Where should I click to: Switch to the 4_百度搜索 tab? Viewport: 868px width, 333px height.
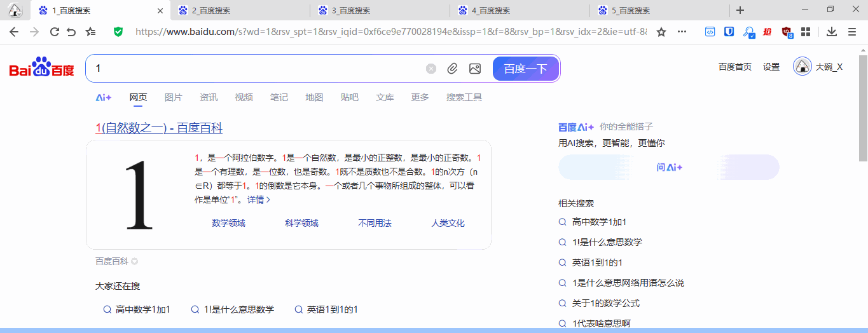(x=520, y=10)
